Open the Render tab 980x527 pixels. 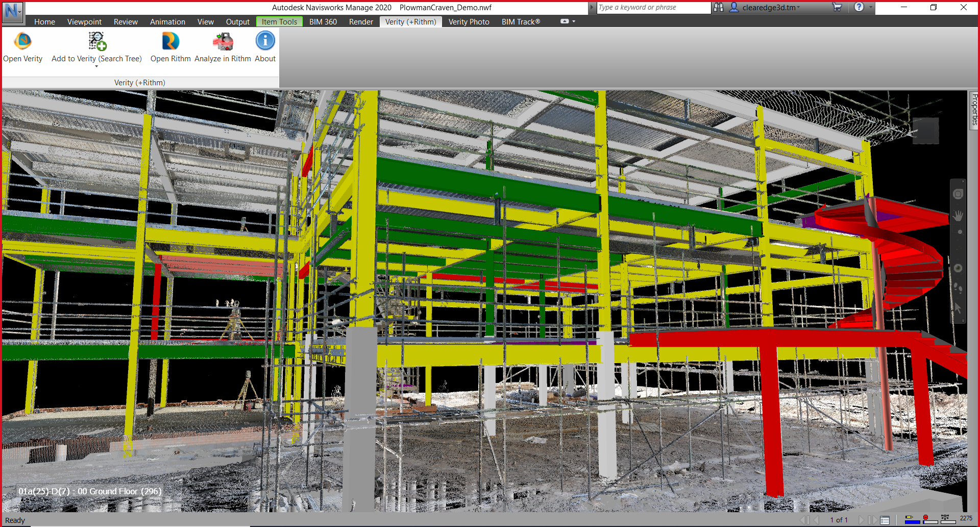pos(361,21)
